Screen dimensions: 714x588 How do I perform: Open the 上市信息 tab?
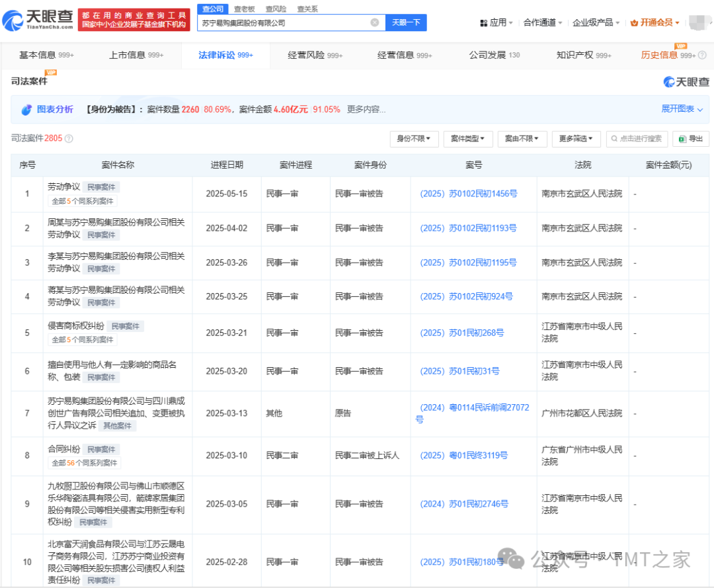136,55
